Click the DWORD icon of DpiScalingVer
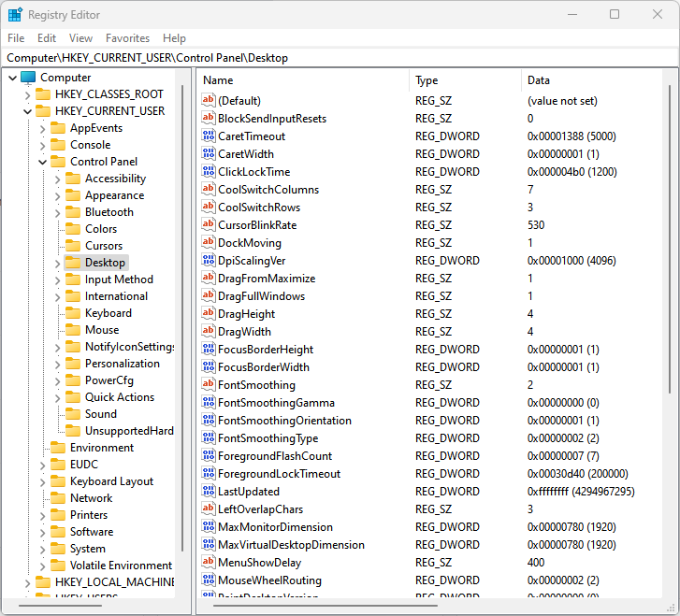This screenshot has height=616, width=680. (209, 260)
